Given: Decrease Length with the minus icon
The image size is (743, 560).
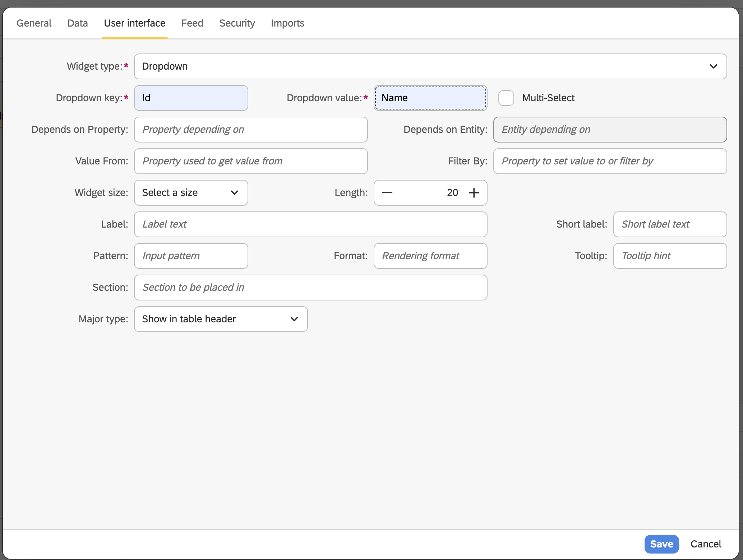Looking at the screenshot, I should [387, 193].
